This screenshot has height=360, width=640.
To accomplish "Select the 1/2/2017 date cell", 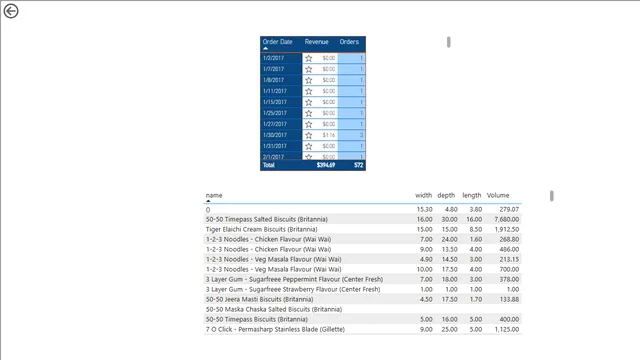I will 281,58.
